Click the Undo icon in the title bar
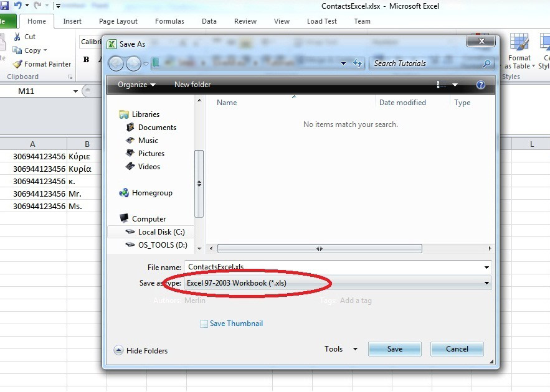This screenshot has height=392, width=550. (17, 5)
